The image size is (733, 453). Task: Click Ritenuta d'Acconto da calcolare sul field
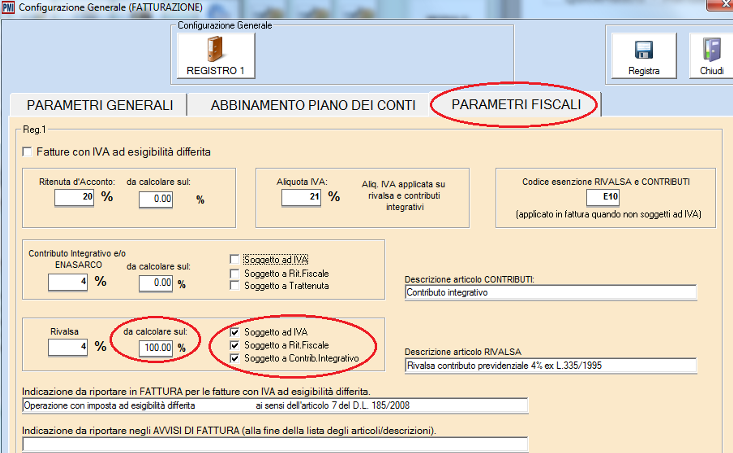(x=156, y=199)
